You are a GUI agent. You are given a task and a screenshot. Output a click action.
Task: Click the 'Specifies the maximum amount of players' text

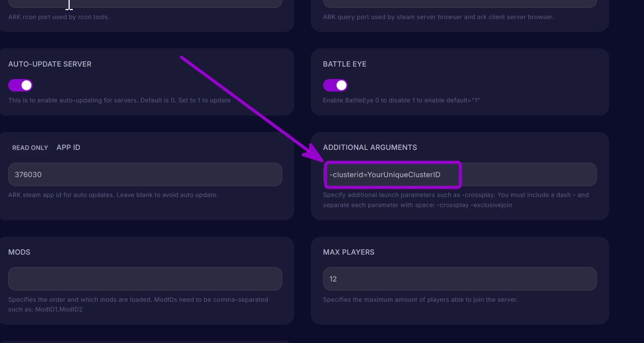[421, 300]
